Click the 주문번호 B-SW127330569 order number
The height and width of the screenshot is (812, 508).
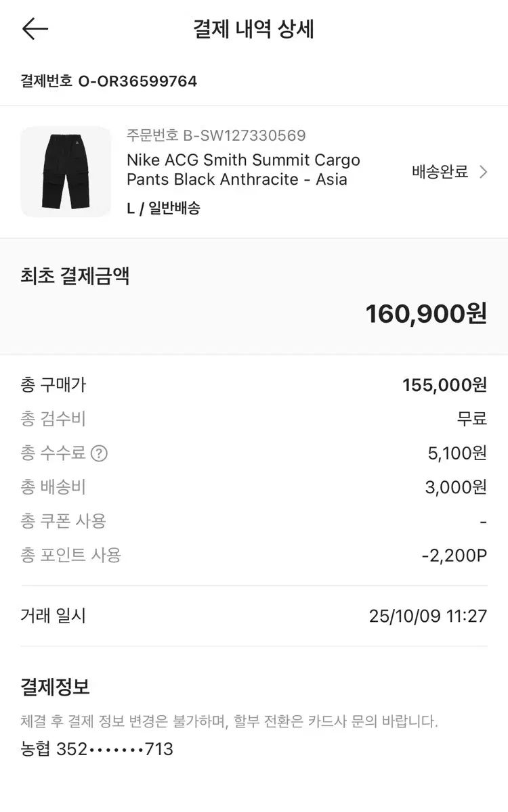(216, 135)
